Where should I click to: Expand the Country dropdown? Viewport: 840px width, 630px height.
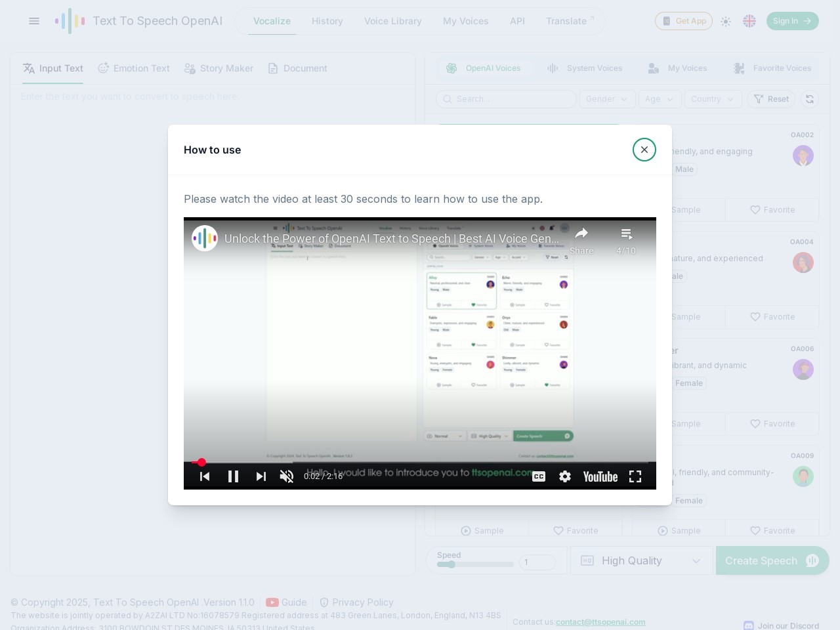(713, 99)
